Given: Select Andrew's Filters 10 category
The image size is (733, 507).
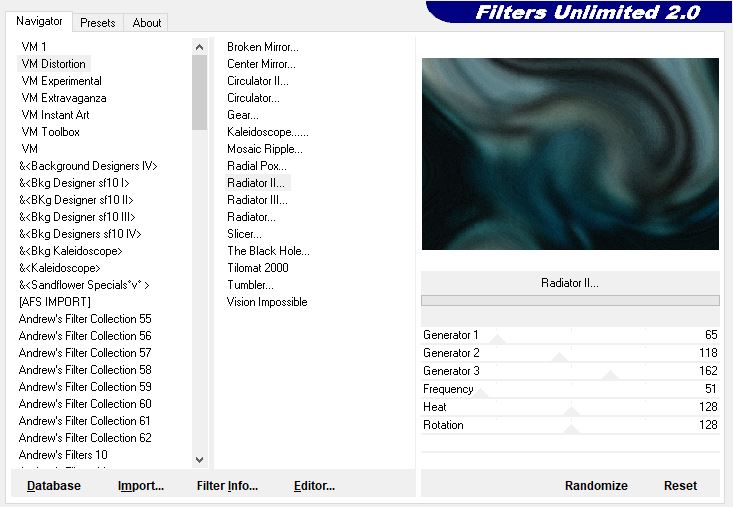Looking at the screenshot, I should tap(63, 455).
